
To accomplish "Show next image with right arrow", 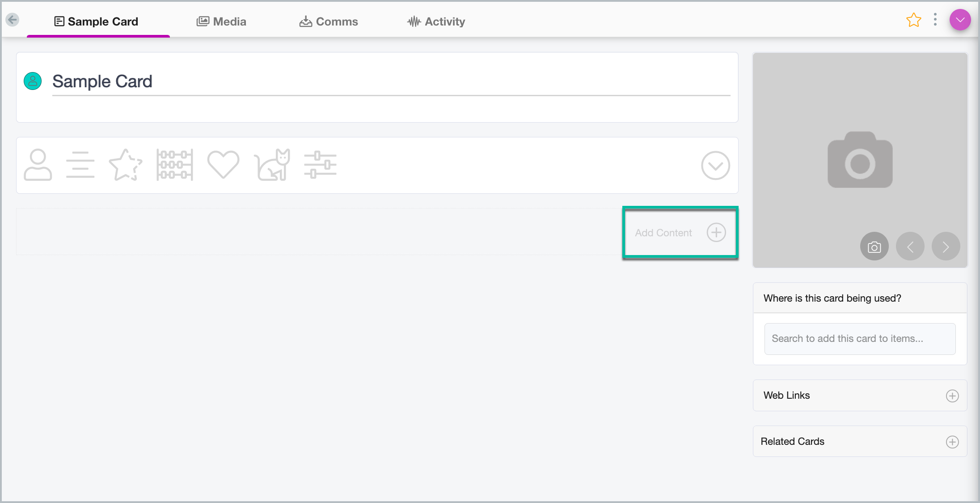I will 946,247.
